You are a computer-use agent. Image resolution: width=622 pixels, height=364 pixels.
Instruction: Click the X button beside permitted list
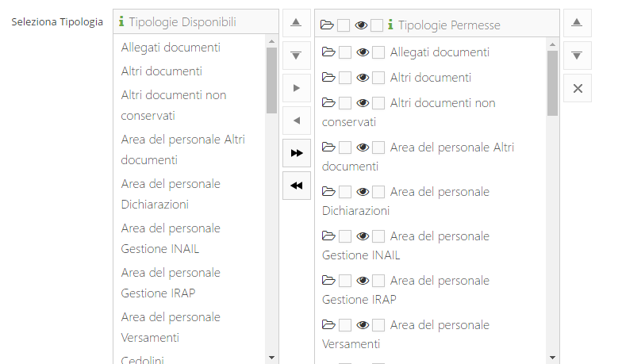click(578, 88)
